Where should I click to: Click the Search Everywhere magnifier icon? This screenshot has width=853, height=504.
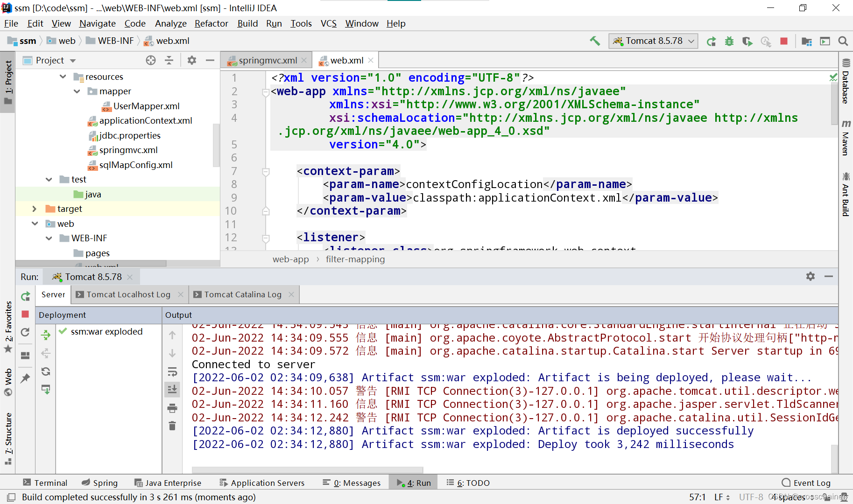843,41
